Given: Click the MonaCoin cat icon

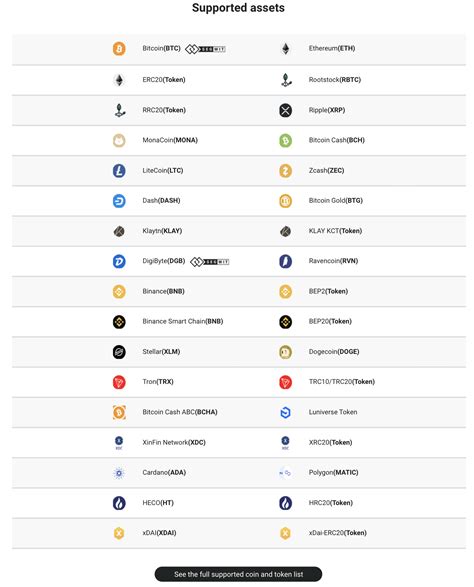Looking at the screenshot, I should click(119, 140).
